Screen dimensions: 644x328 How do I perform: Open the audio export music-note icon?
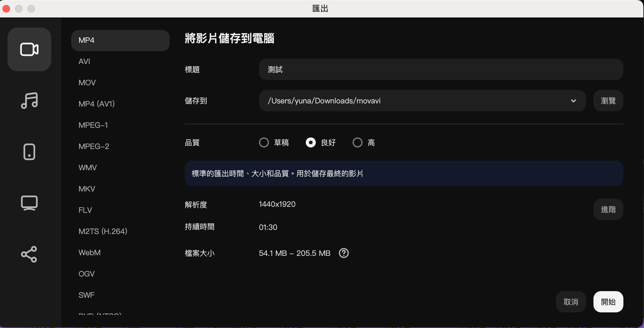click(x=29, y=101)
